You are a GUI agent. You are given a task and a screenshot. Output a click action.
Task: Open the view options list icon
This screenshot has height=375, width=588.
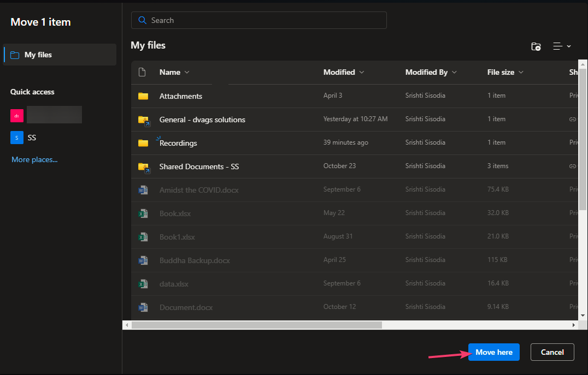tap(561, 46)
